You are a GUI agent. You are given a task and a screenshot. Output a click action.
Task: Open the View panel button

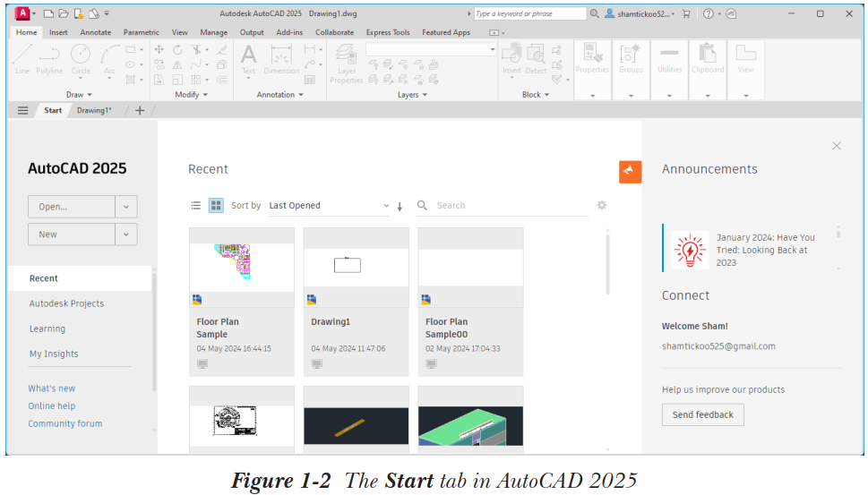click(x=745, y=70)
